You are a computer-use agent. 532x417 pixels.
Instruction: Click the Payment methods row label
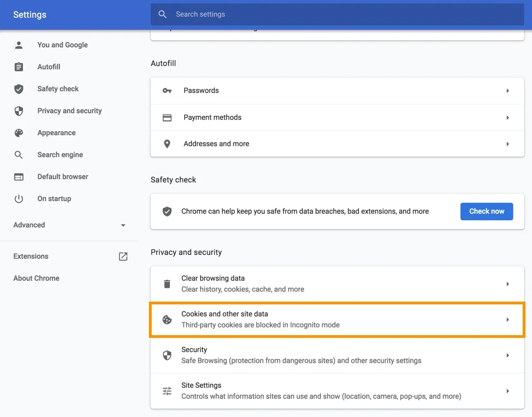coord(212,118)
